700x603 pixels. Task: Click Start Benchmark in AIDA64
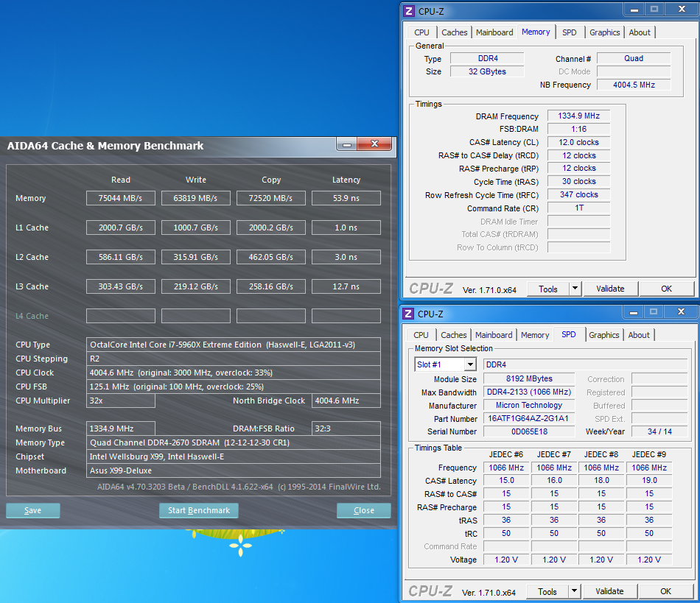point(199,510)
